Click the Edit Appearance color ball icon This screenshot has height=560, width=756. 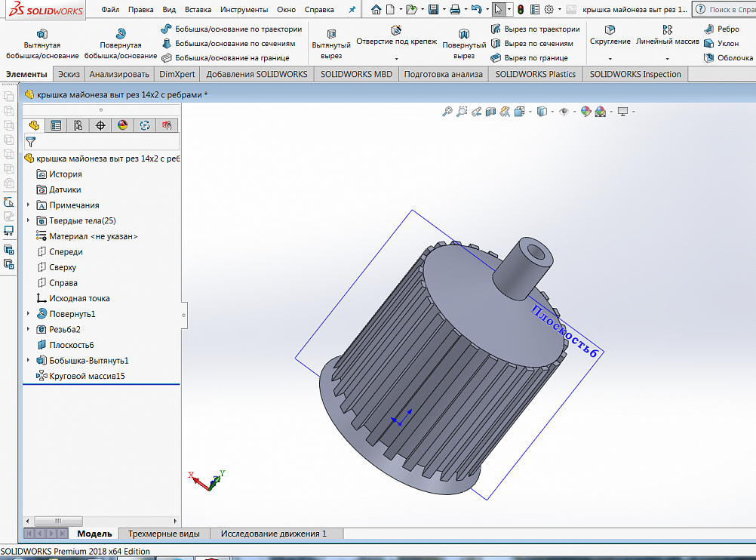(585, 112)
